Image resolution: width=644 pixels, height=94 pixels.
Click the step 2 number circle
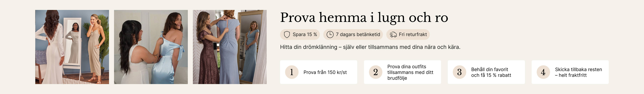point(375,72)
